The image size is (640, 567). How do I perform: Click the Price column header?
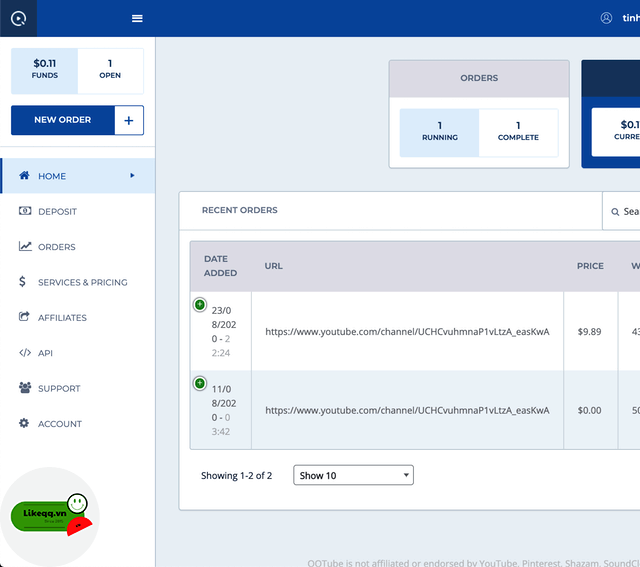[590, 266]
